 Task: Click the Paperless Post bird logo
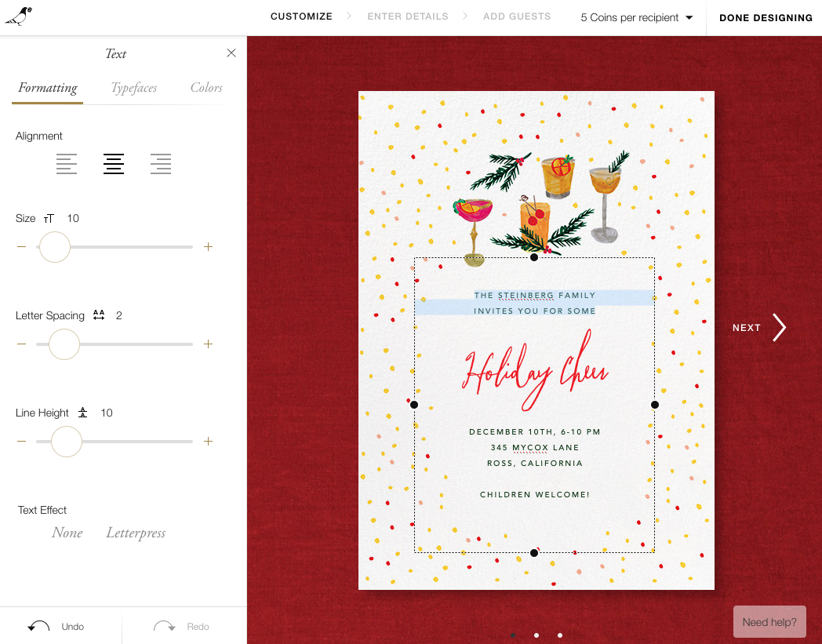pyautogui.click(x=19, y=16)
